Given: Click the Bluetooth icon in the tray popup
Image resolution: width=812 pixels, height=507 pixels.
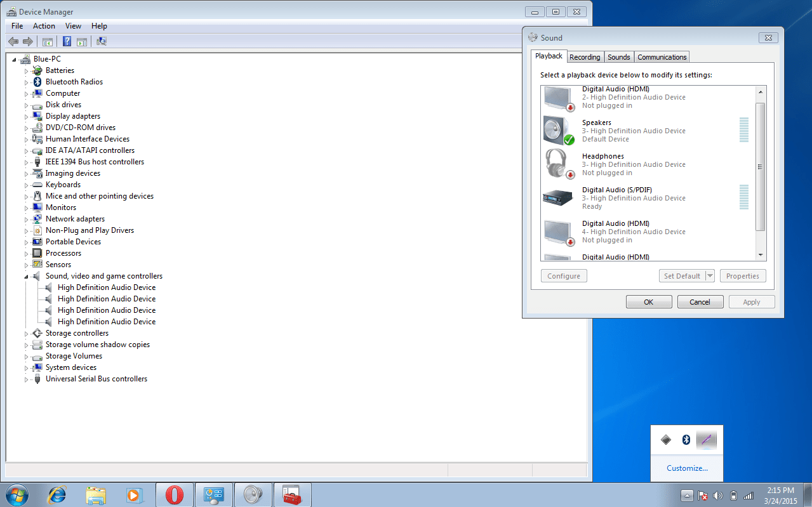Looking at the screenshot, I should [x=686, y=439].
